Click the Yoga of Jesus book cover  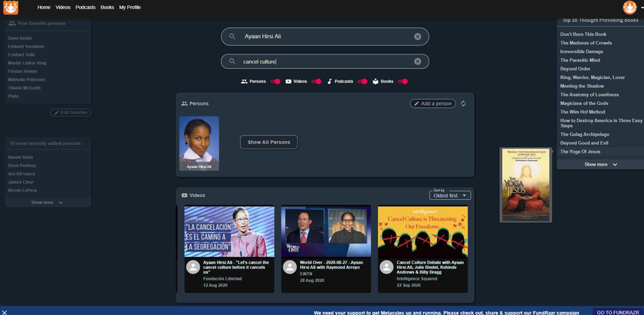coord(526,185)
